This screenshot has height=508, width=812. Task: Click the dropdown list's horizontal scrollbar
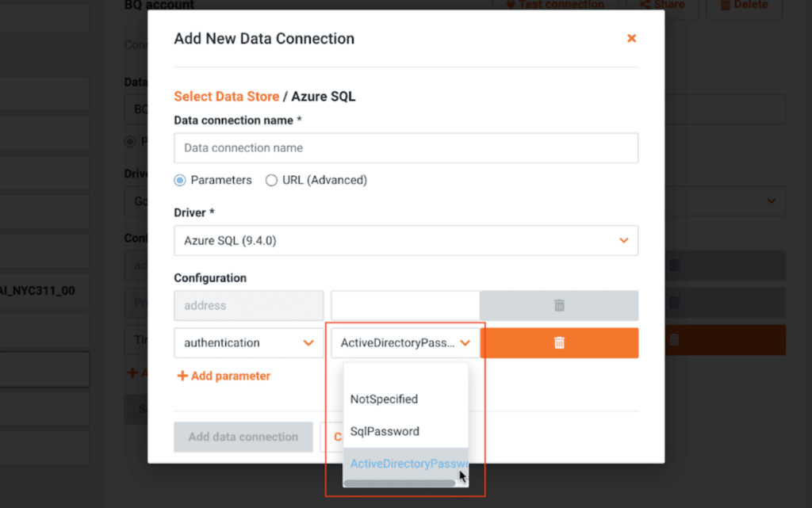pyautogui.click(x=399, y=483)
